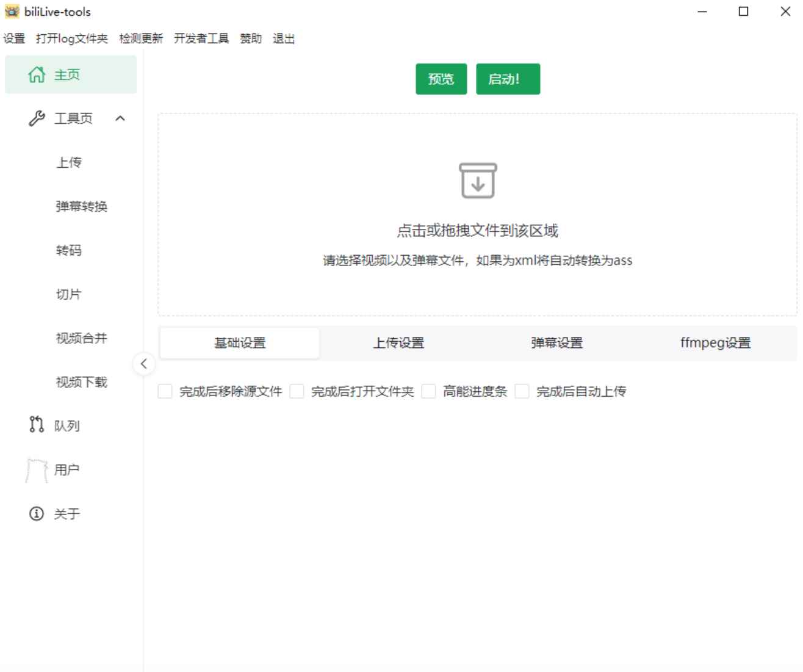Click the wrench icon next to 工具页

(x=36, y=118)
